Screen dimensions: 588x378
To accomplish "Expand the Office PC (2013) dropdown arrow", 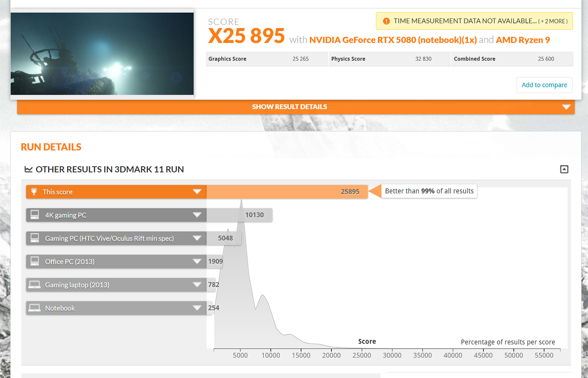I will pyautogui.click(x=197, y=261).
